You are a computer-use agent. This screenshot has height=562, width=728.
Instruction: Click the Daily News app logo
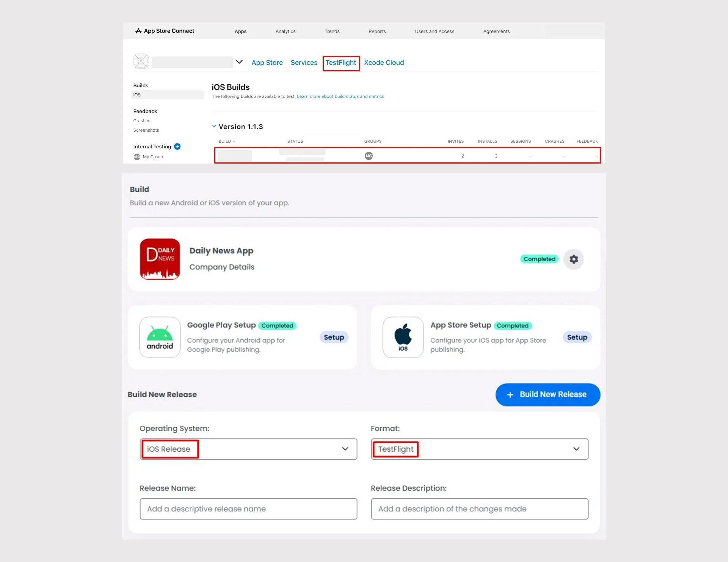coord(160,259)
